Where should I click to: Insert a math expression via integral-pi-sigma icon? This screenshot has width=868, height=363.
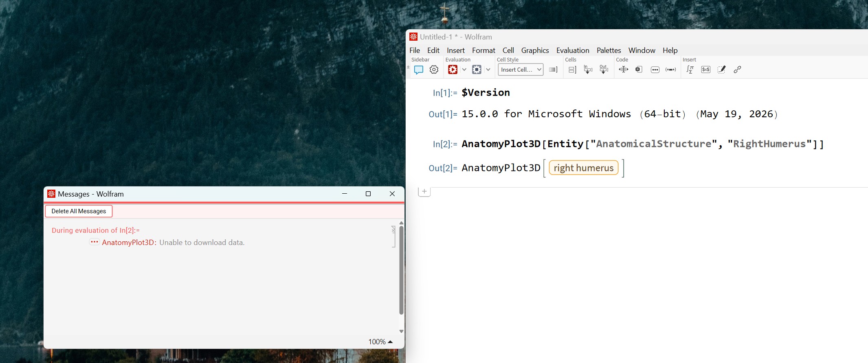(x=690, y=70)
